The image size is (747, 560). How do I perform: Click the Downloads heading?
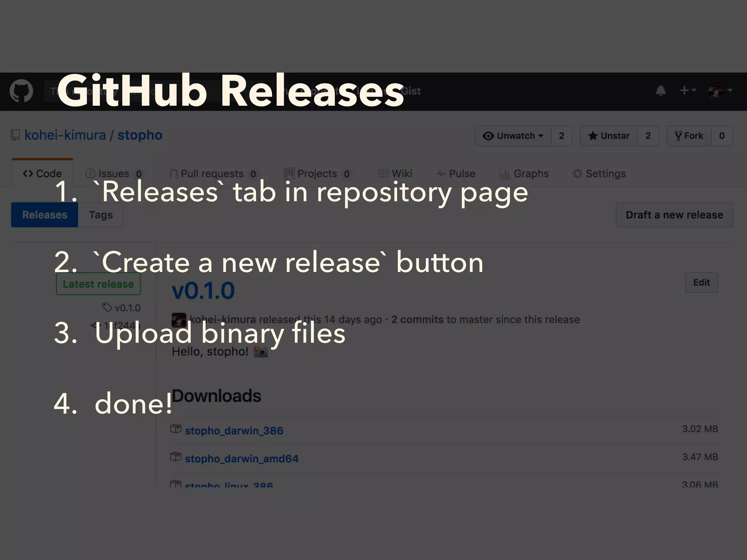pyautogui.click(x=216, y=396)
